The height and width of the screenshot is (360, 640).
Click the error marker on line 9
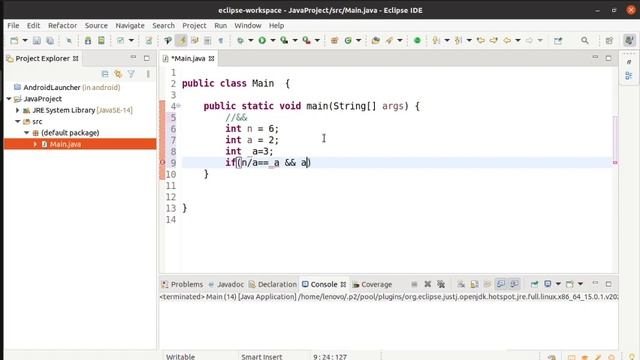point(162,163)
